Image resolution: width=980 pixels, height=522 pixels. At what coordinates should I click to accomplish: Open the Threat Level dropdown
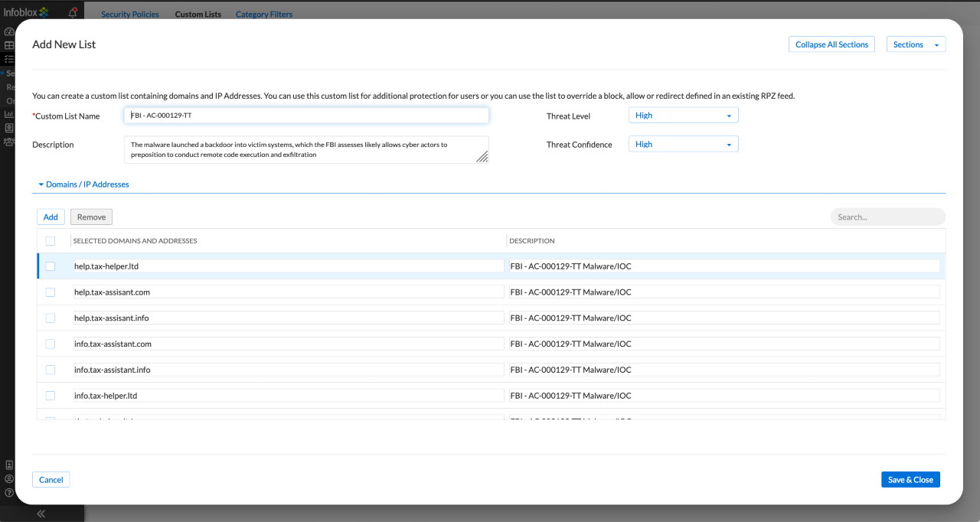[683, 116]
